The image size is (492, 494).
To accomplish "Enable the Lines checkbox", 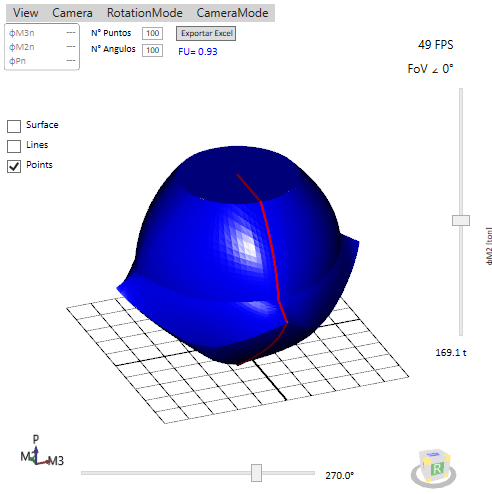I will [14, 146].
